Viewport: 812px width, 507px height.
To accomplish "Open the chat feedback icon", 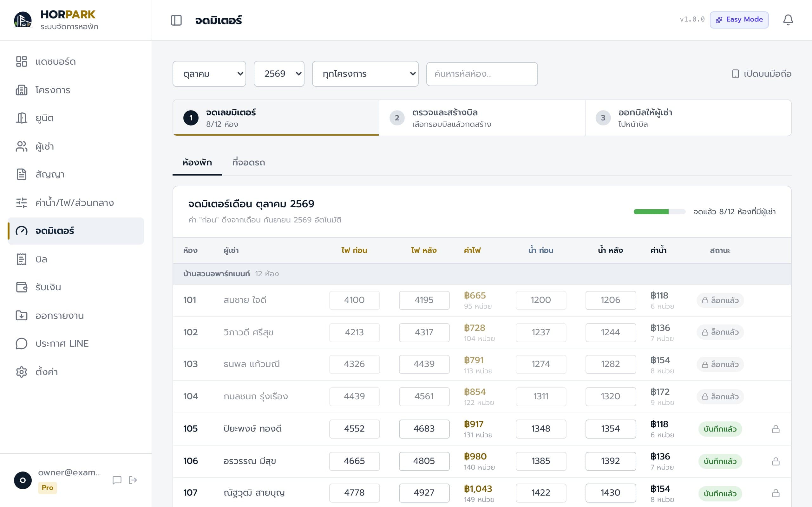I will (117, 480).
